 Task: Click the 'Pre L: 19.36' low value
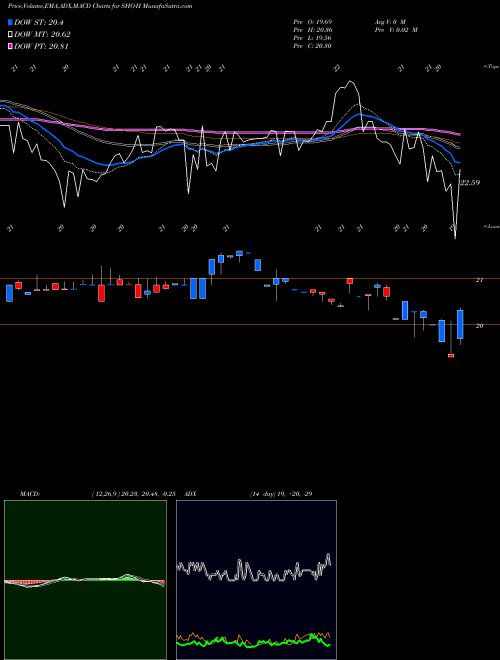tap(313, 38)
